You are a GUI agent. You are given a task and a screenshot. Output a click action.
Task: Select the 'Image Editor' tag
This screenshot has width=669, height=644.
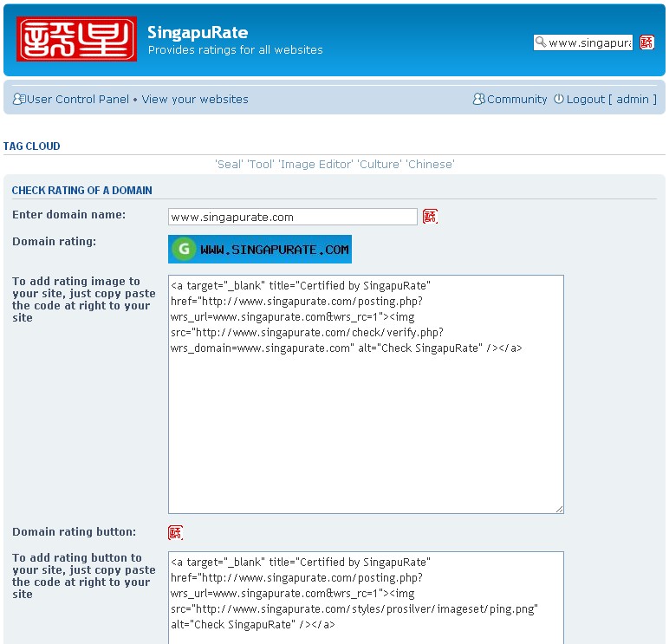pos(315,165)
